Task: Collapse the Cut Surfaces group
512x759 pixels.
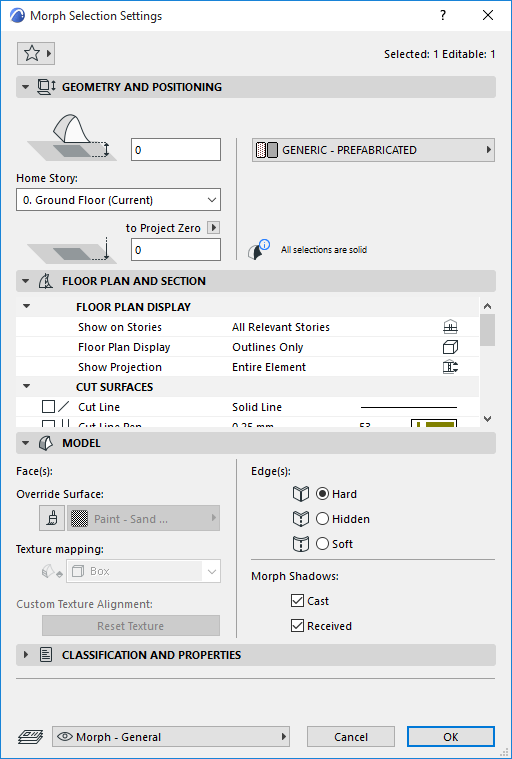Action: coord(27,386)
